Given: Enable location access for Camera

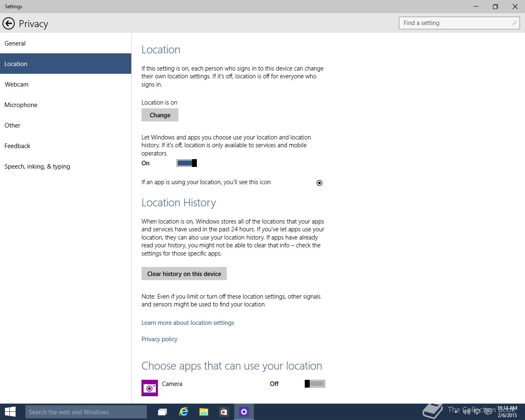Looking at the screenshot, I should point(315,384).
